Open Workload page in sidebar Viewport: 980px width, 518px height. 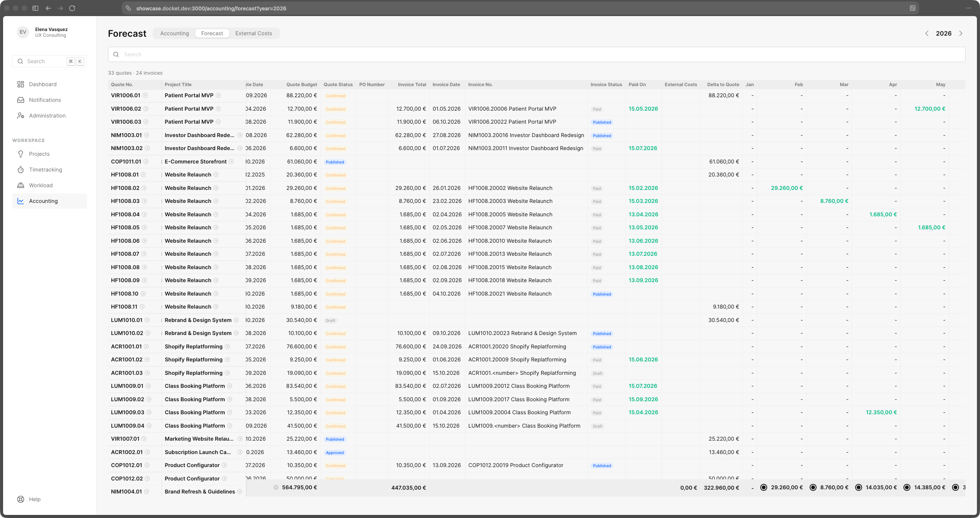click(x=49, y=185)
